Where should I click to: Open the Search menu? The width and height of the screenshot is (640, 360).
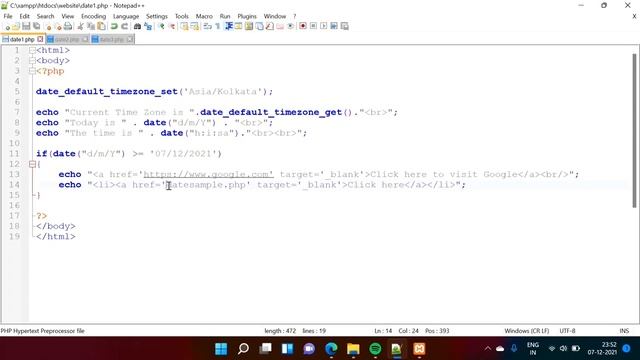pyautogui.click(x=45, y=16)
